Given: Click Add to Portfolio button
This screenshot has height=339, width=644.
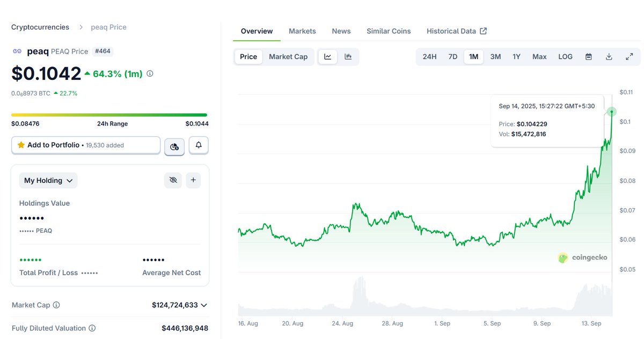Looking at the screenshot, I should click(86, 145).
